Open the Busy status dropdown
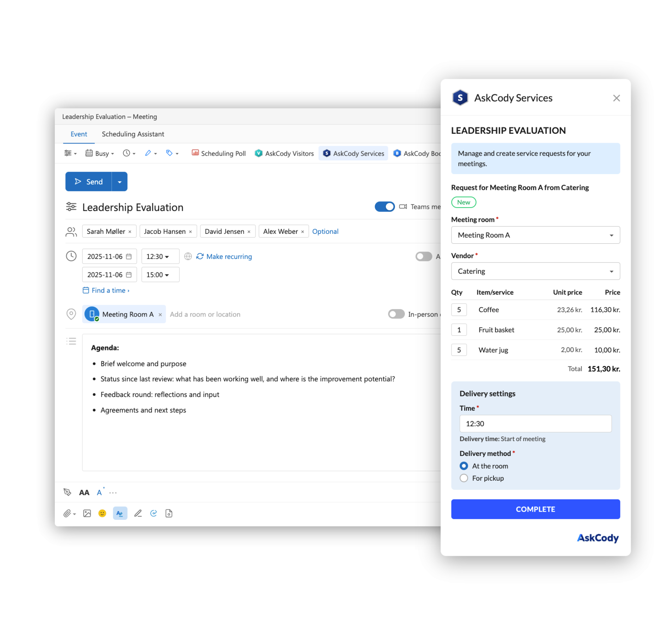The width and height of the screenshot is (672, 635). pyautogui.click(x=100, y=153)
